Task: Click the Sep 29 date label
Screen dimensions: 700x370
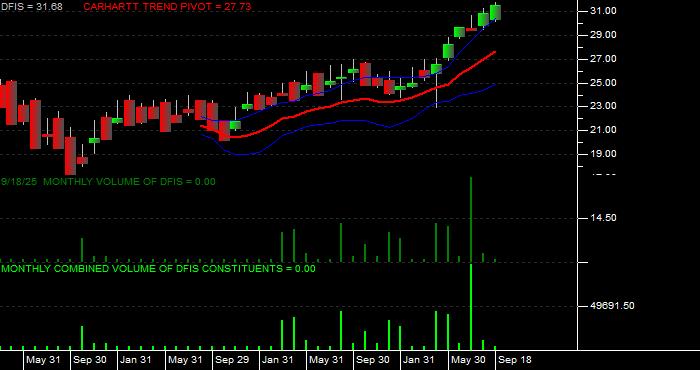Action: 232,360
